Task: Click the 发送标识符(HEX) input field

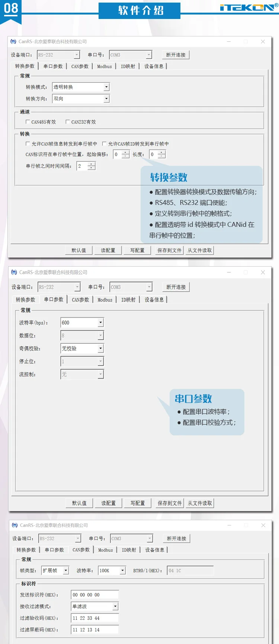Action: 95,595
